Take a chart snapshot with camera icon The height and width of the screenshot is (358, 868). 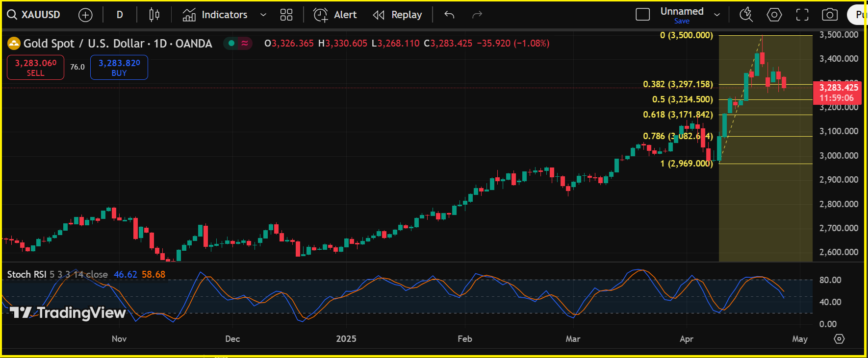pos(830,15)
